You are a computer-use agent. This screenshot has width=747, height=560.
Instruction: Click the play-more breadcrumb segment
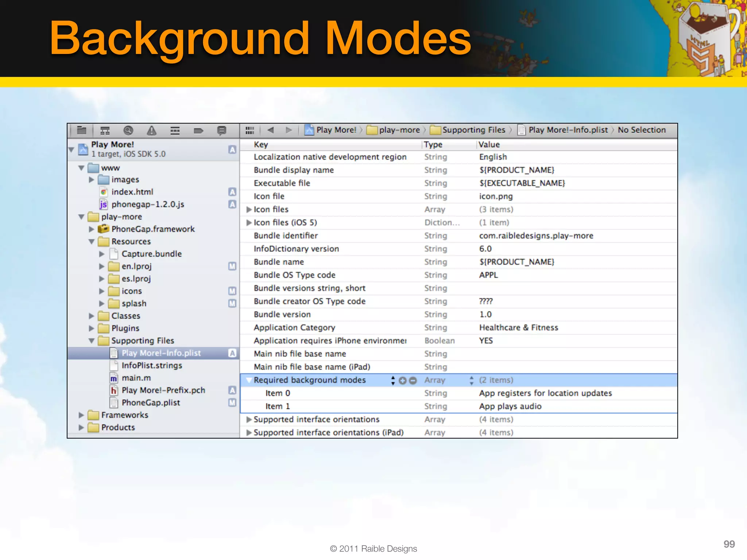click(393, 130)
